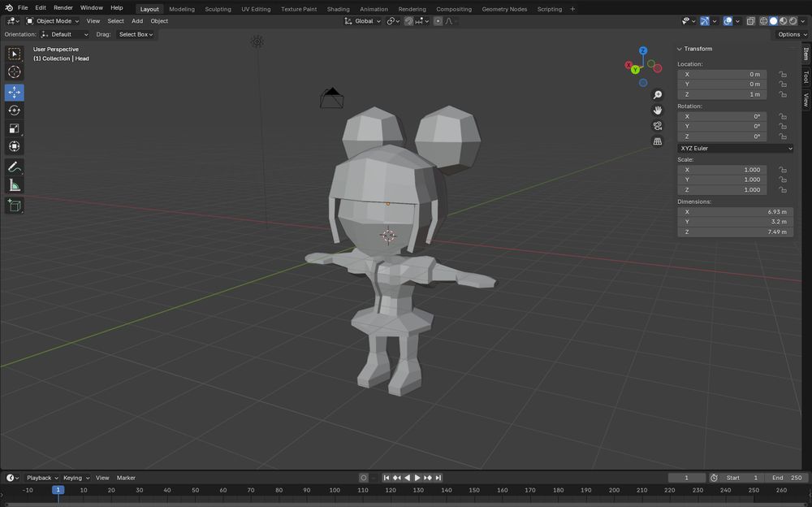Select the Add Cube tool
The height and width of the screenshot is (507, 812).
click(14, 206)
